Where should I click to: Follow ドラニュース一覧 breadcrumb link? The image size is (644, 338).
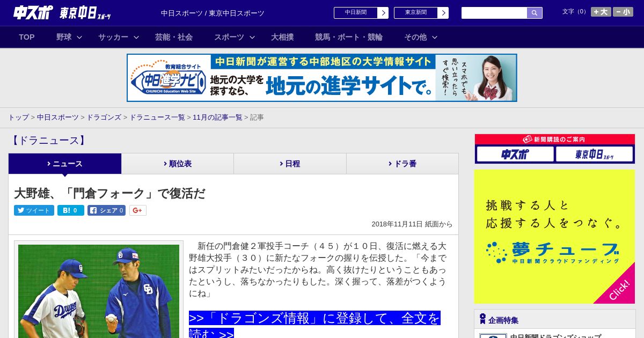click(157, 117)
